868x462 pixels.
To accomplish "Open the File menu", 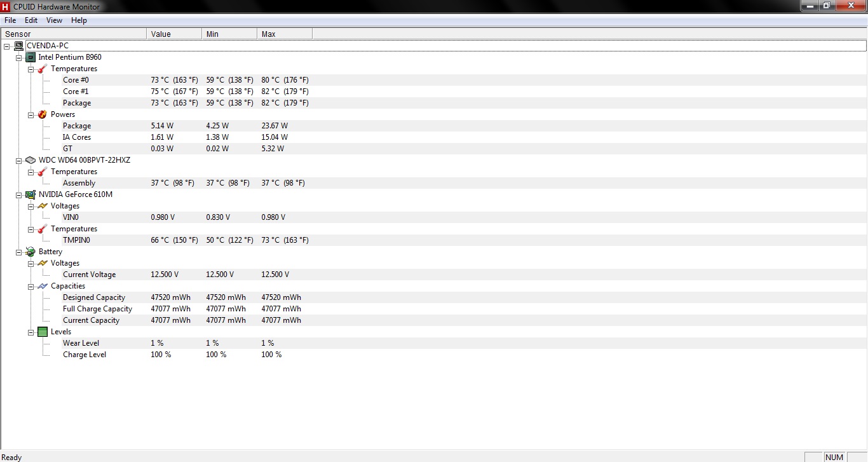I will coord(10,20).
